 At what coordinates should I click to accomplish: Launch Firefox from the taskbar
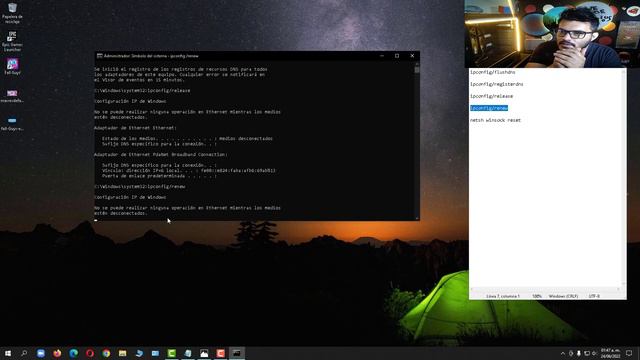tap(57, 353)
